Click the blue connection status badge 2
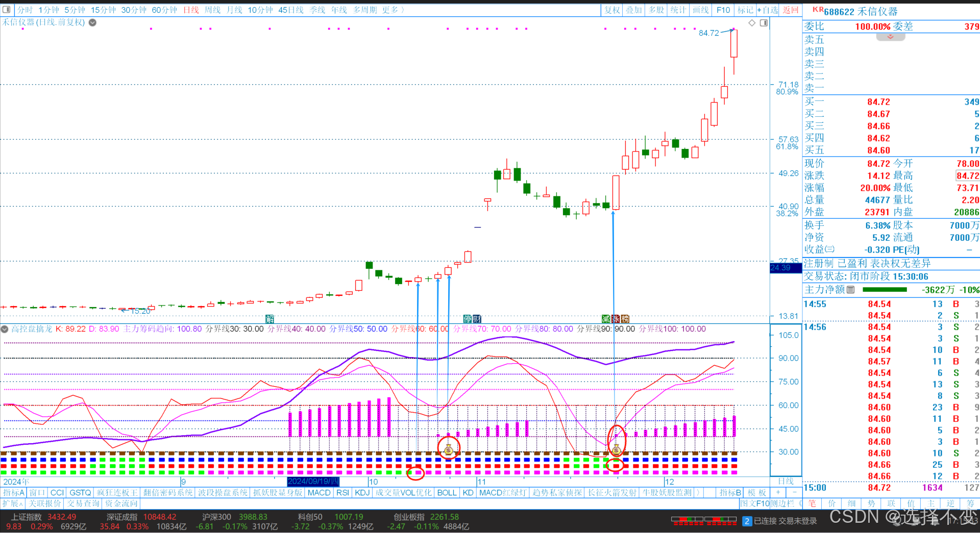 click(747, 521)
